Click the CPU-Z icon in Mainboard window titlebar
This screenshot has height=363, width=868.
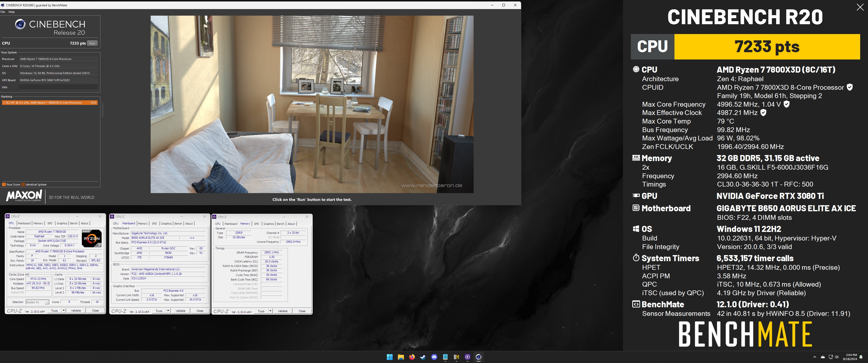112,217
